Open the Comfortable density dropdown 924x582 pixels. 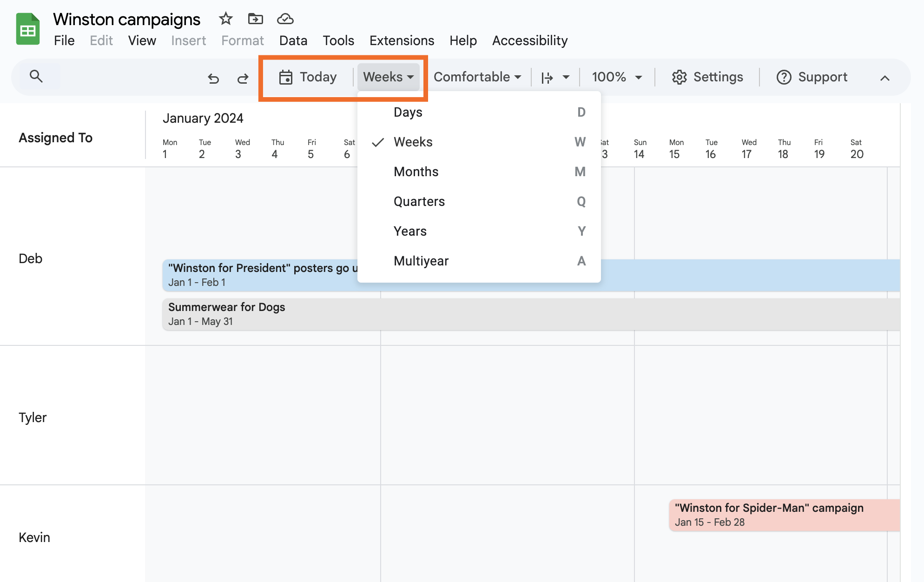pyautogui.click(x=477, y=77)
